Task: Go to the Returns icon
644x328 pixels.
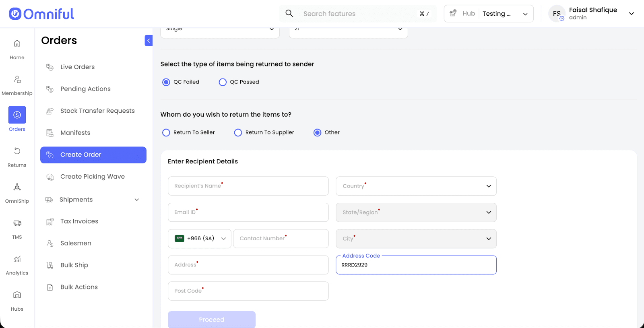Action: click(x=17, y=151)
